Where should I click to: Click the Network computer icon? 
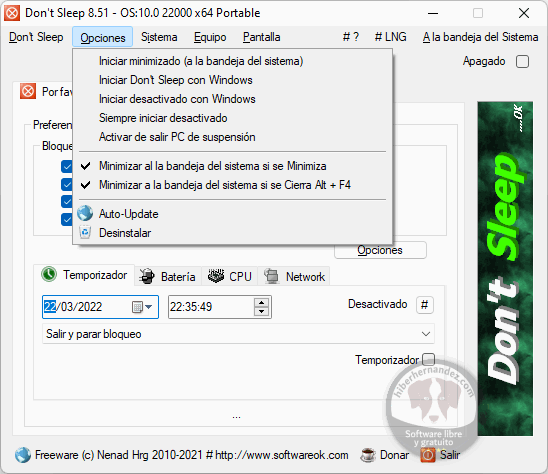(x=272, y=276)
